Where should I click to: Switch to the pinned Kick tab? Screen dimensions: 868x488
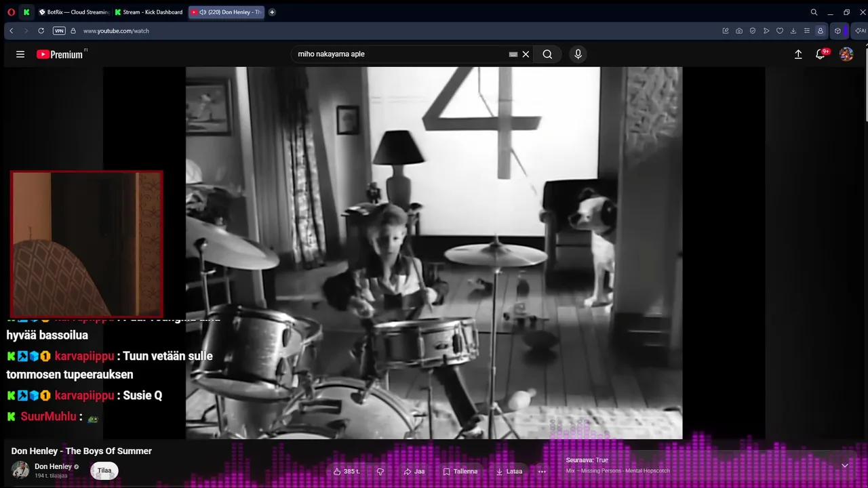click(26, 12)
